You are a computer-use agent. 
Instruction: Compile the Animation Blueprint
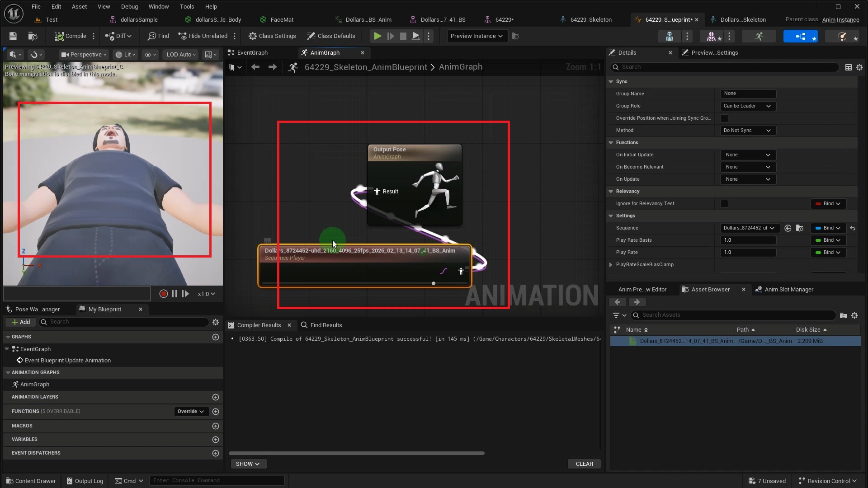click(70, 36)
